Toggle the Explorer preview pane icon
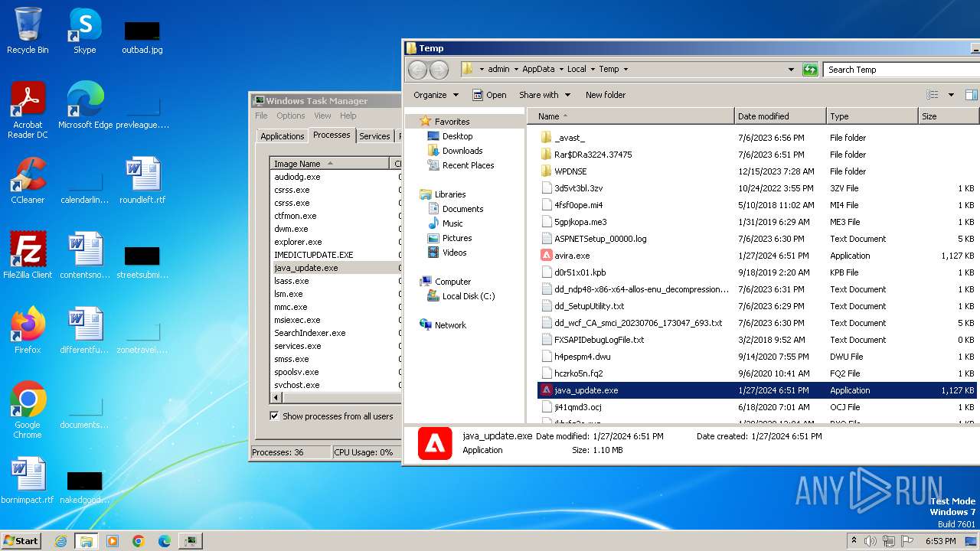This screenshot has height=551, width=980. point(971,95)
